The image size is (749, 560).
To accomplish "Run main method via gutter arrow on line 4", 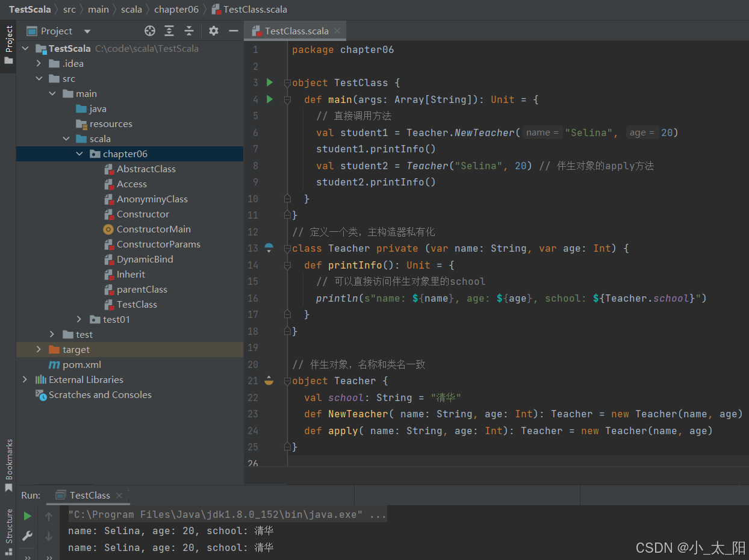I will coord(269,99).
